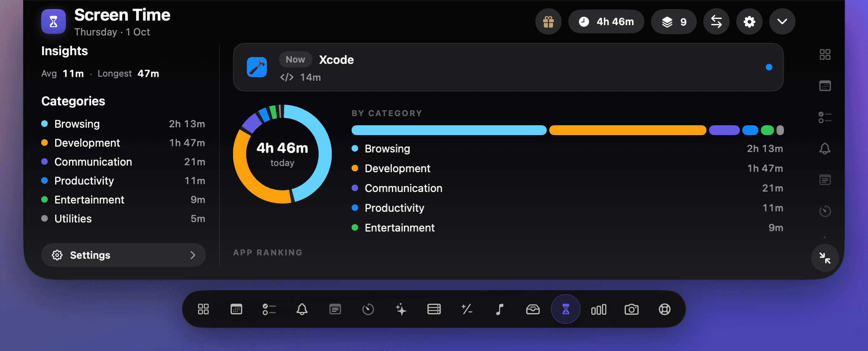Expand the chevron-down menu at top right
The image size is (868, 351).
coord(782,21)
